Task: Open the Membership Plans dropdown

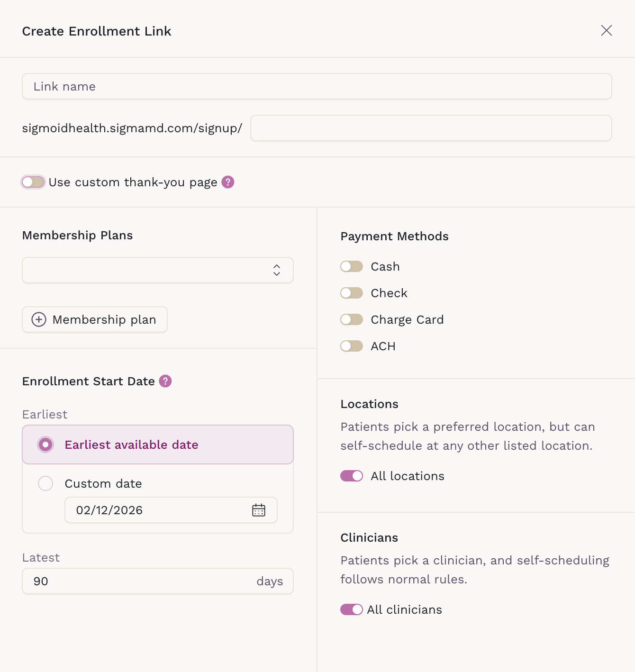Action: [147, 270]
